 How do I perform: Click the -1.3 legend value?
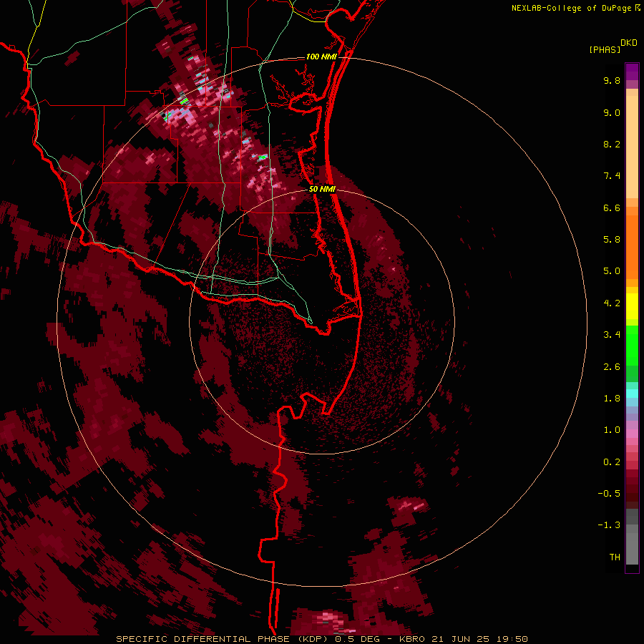pyautogui.click(x=609, y=525)
